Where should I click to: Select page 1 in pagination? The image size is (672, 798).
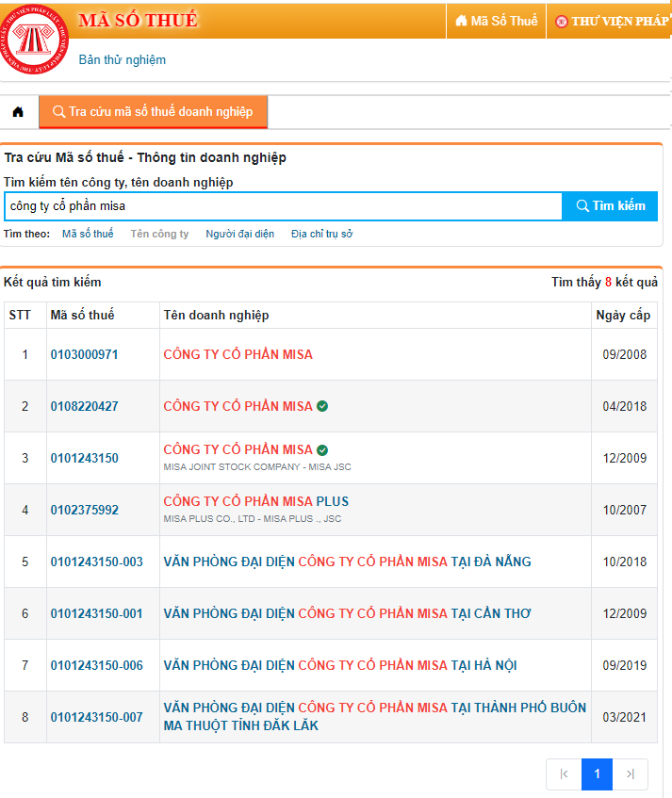(597, 774)
